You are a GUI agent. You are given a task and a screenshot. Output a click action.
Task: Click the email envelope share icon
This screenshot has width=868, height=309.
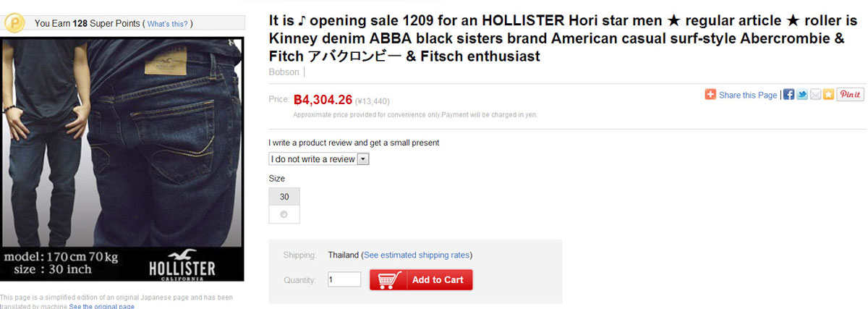(x=815, y=95)
